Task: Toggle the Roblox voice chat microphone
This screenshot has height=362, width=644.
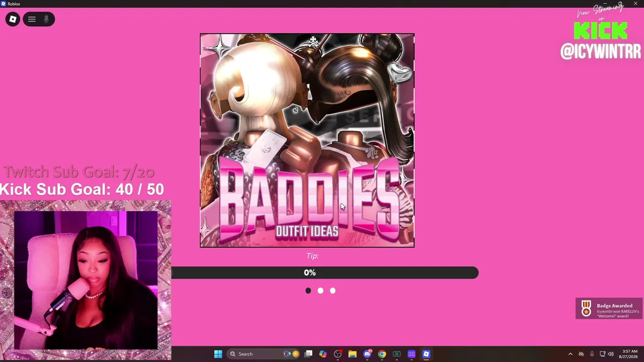Action: point(46,20)
